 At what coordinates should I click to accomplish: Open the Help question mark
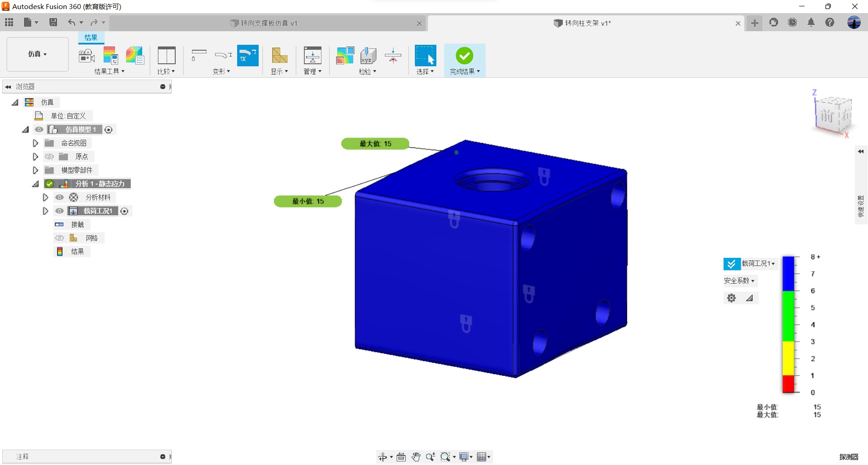(x=830, y=23)
